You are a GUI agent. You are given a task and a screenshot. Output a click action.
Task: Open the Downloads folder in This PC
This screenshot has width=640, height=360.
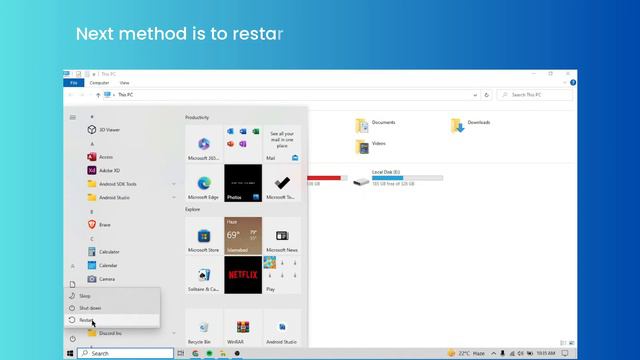click(x=471, y=125)
